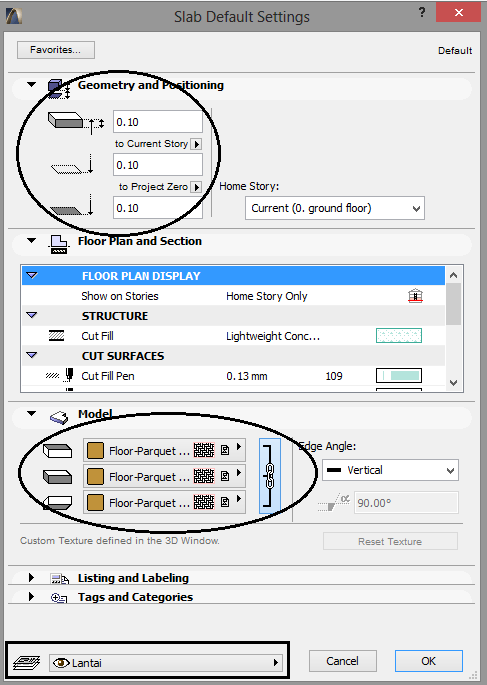Toggle the Lantai layer eye visibility
Image resolution: width=487 pixels, height=685 pixels.
(61, 663)
